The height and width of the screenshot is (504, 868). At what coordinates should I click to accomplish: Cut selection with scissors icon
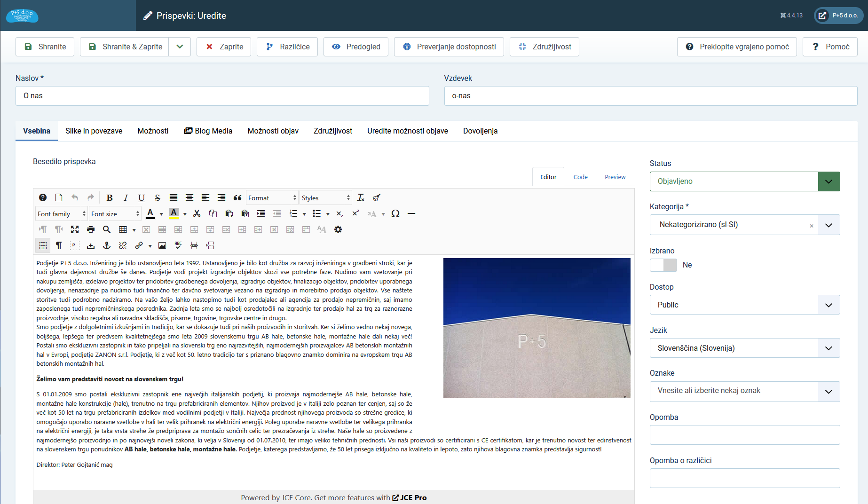point(197,214)
